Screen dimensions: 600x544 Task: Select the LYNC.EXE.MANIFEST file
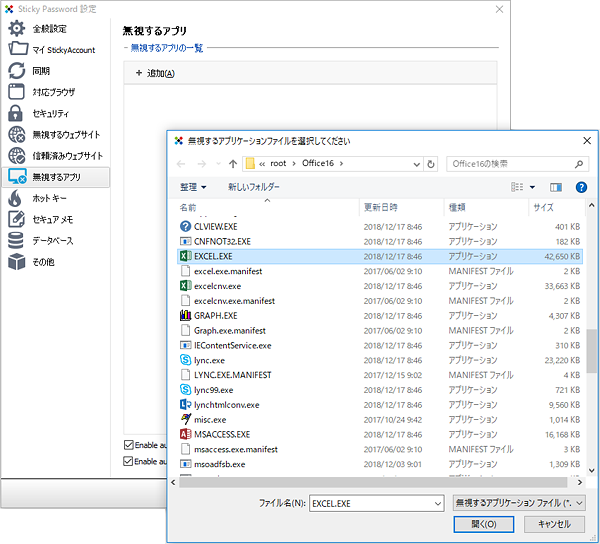point(380,375)
